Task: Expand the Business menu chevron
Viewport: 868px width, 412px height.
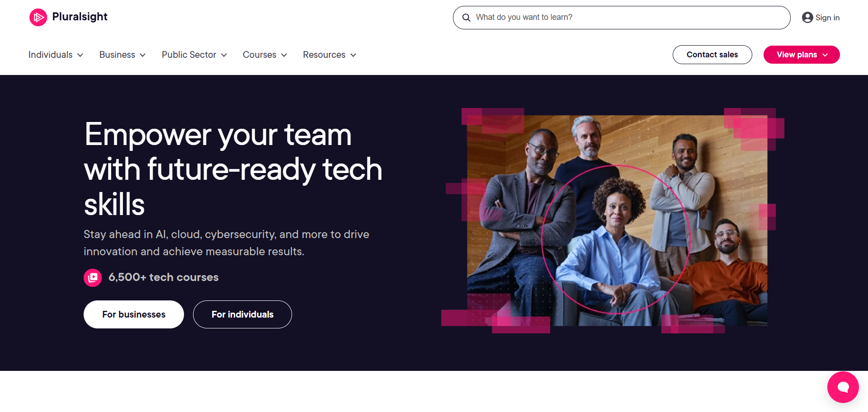Action: tap(142, 55)
